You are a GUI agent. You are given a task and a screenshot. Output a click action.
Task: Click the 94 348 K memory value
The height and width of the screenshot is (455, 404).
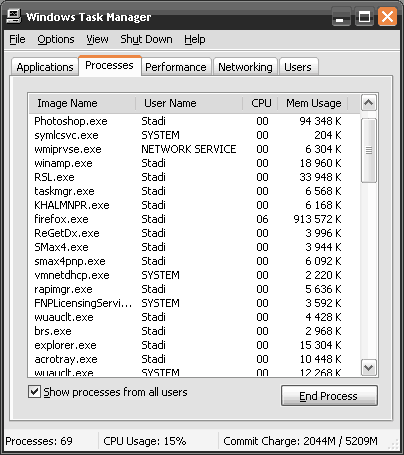pos(320,121)
